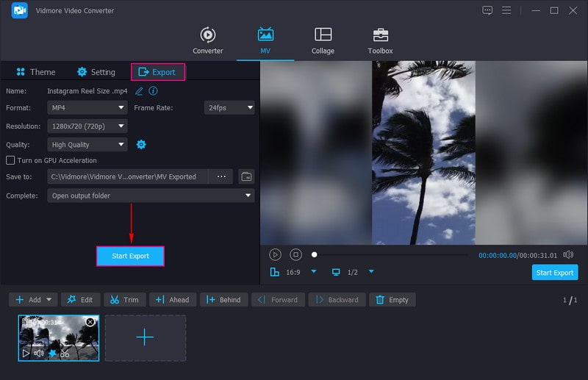This screenshot has width=588, height=380.
Task: Remove the clip using its X icon
Action: tap(90, 322)
